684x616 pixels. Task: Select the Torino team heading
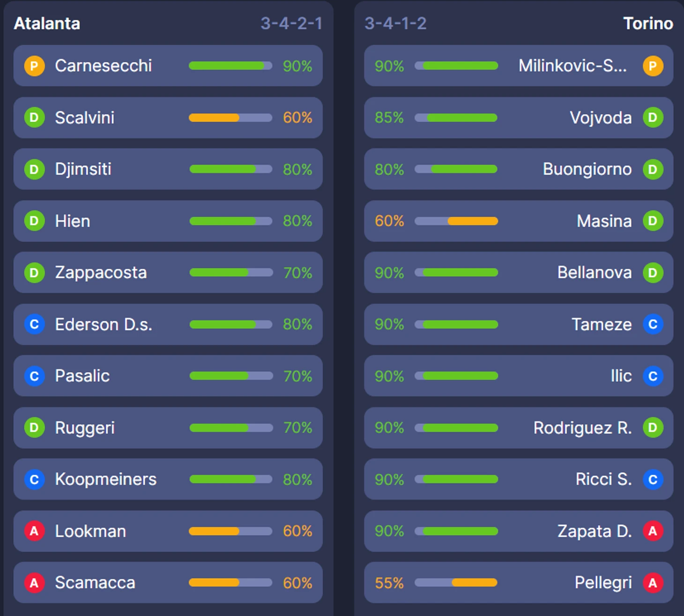tap(648, 23)
